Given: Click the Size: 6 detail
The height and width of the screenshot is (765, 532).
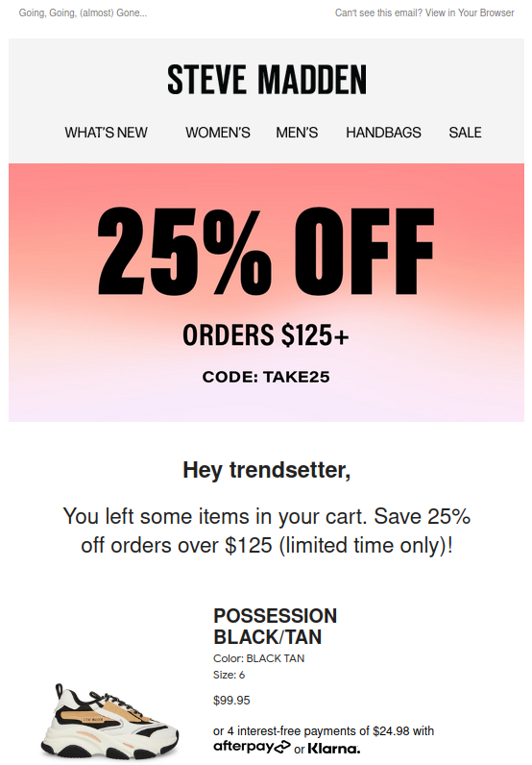Looking at the screenshot, I should 229,676.
